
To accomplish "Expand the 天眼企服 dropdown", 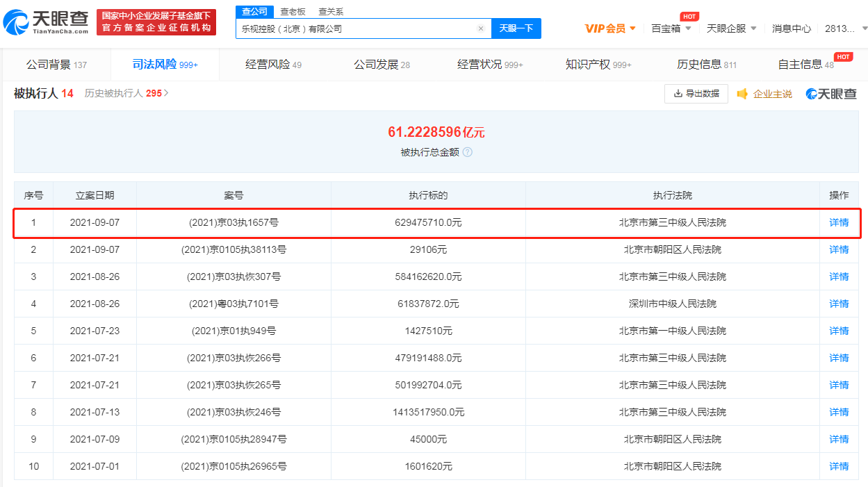I will (x=732, y=28).
